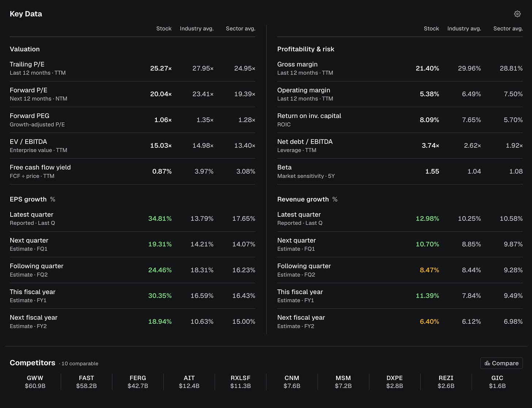Image resolution: width=532 pixels, height=408 pixels.
Task: Click the Key Data heading
Action: tap(26, 14)
